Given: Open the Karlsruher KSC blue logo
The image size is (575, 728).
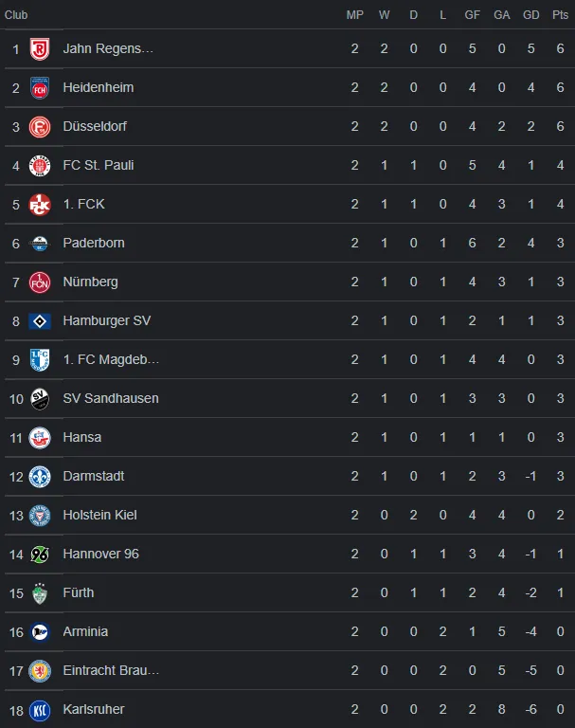Looking at the screenshot, I should pyautogui.click(x=40, y=710).
